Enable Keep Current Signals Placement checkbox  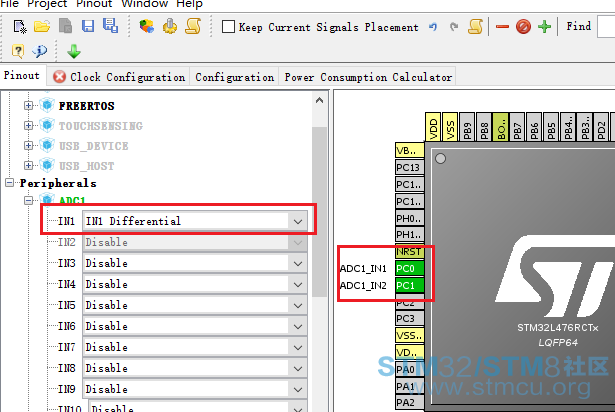click(x=228, y=27)
